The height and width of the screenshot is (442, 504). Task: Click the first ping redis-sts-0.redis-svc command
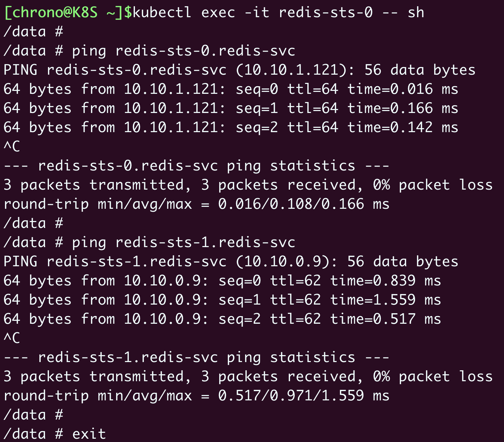tap(183, 51)
